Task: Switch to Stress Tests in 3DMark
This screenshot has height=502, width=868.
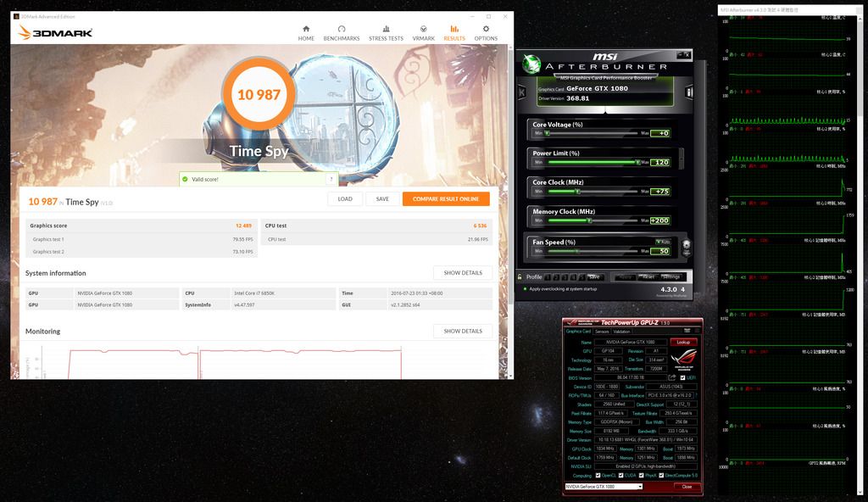Action: pos(386,33)
